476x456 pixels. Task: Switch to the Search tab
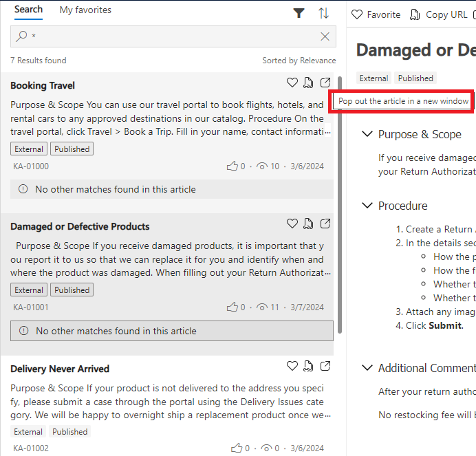click(28, 10)
